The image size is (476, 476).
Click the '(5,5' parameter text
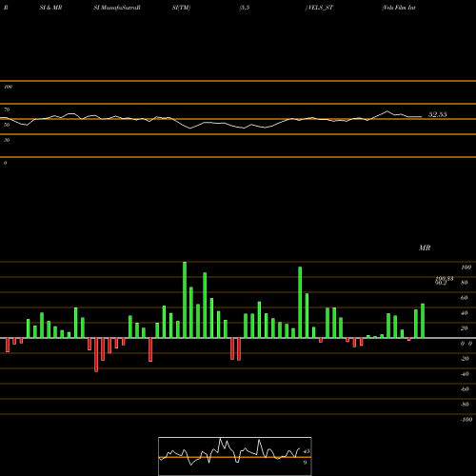[x=245, y=8]
